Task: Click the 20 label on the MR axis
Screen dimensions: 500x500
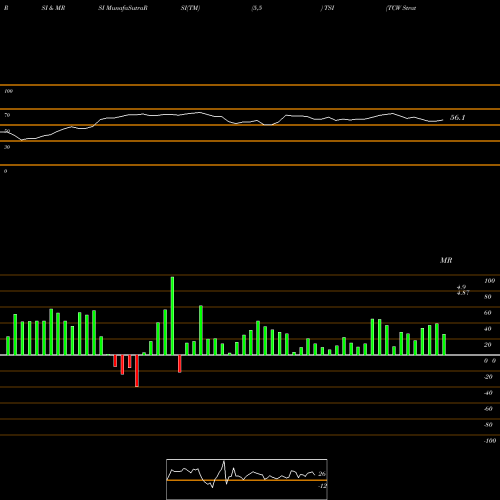Action: pos(488,345)
